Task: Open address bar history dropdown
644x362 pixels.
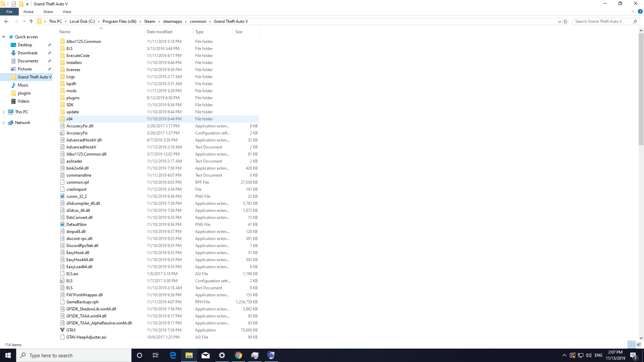Action: pos(559,21)
